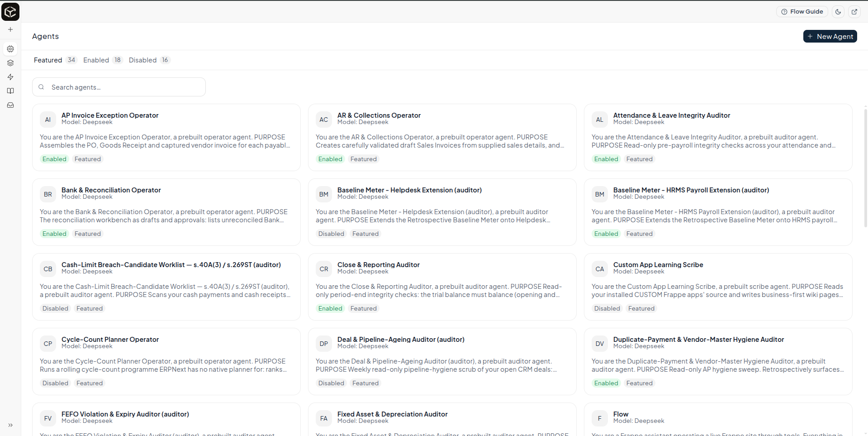868x436 pixels.
Task: Click the DP avatar of Deal & Pipeline-Ageing Auditor
Action: tap(324, 344)
